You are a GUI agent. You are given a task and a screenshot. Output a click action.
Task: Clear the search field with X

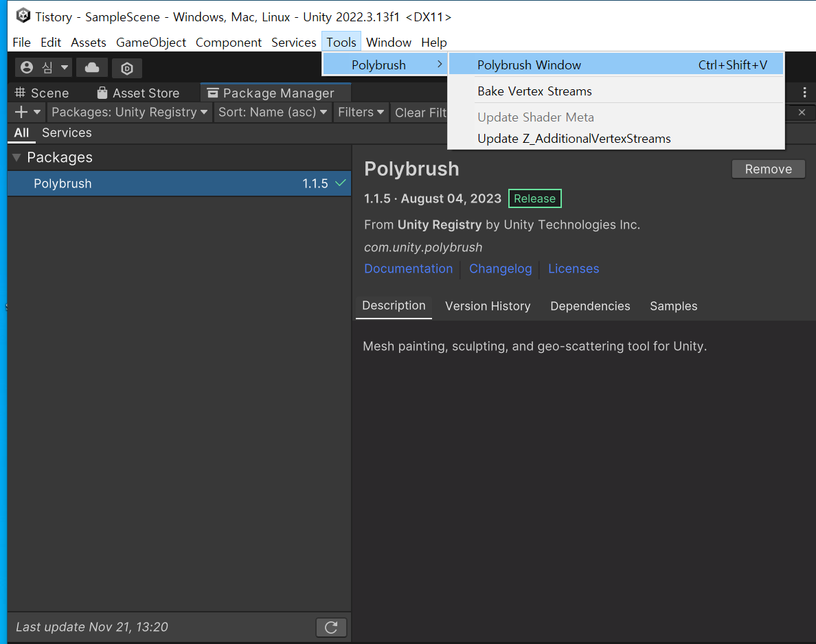[802, 112]
